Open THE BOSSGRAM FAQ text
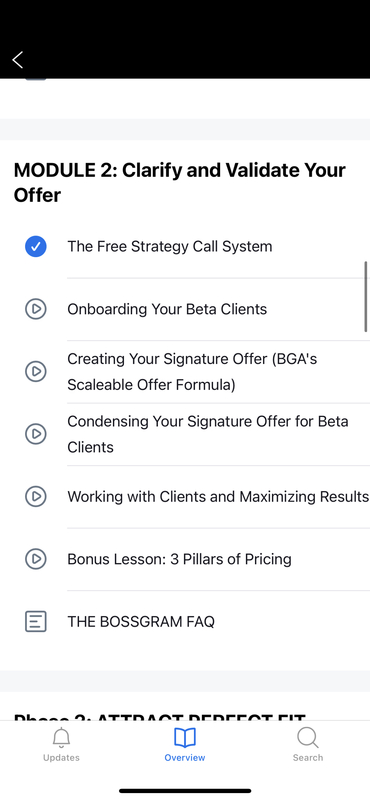Image resolution: width=370 pixels, height=800 pixels. click(x=141, y=621)
